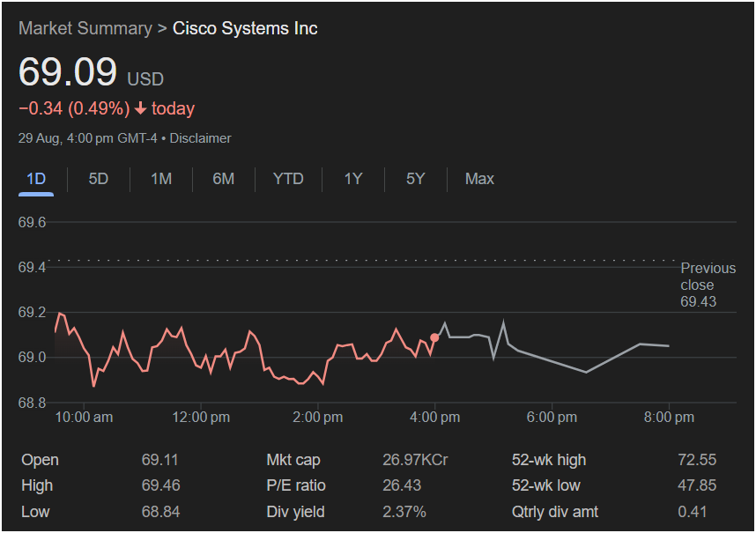Click the 52-wk high value 72.55
The image size is (756, 533).
(696, 460)
